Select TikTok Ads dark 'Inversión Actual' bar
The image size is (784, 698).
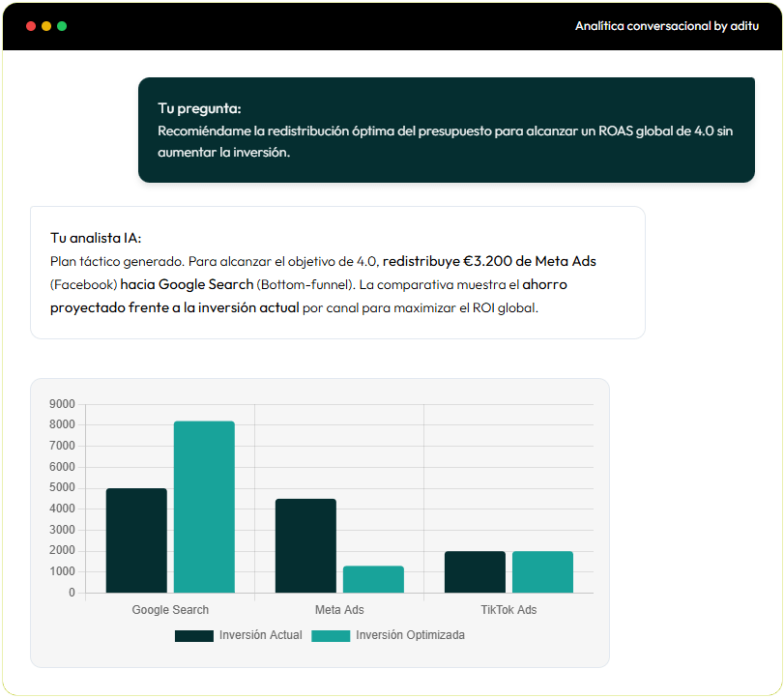(475, 571)
